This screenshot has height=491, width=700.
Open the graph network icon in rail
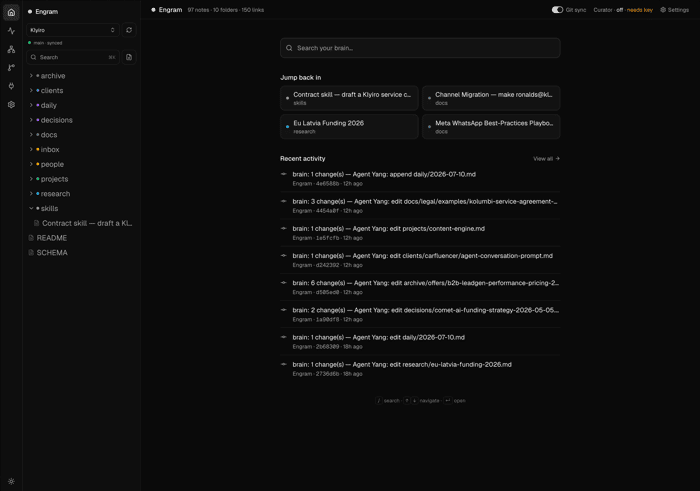11,49
